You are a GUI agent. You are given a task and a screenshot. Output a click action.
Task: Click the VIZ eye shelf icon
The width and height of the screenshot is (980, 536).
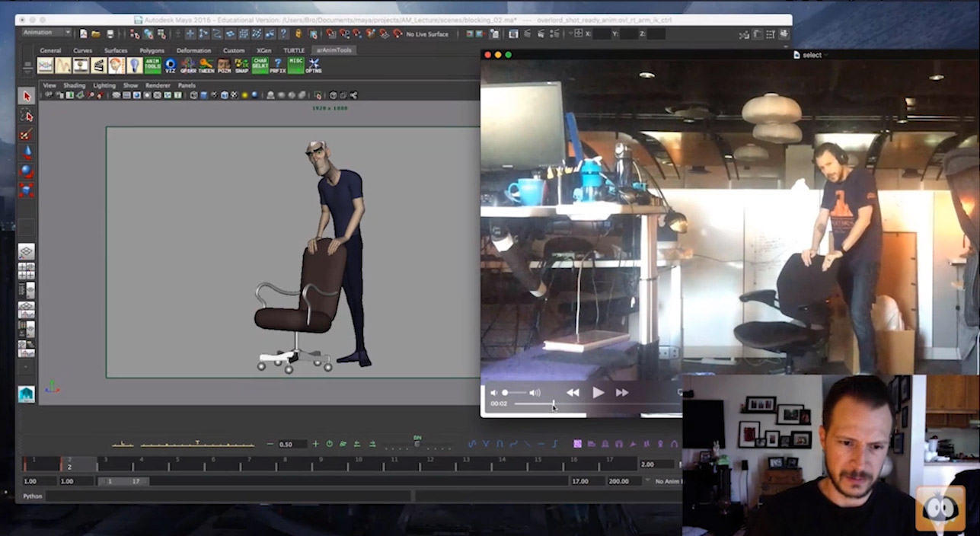pyautogui.click(x=170, y=65)
